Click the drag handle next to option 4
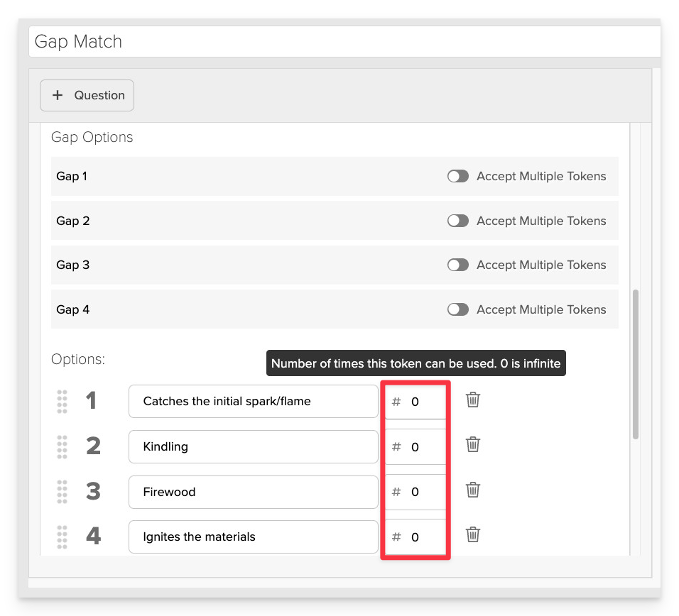 click(x=63, y=537)
